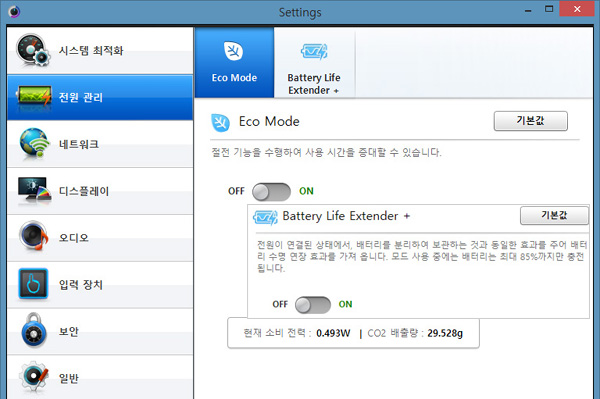Select 네트워크 in the sidebar

tap(100, 144)
